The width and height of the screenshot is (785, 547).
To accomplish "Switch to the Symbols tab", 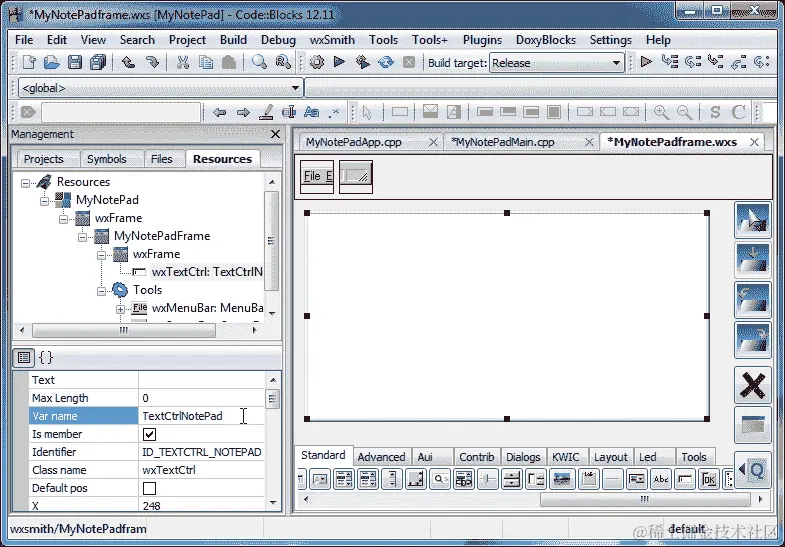I will click(x=107, y=159).
